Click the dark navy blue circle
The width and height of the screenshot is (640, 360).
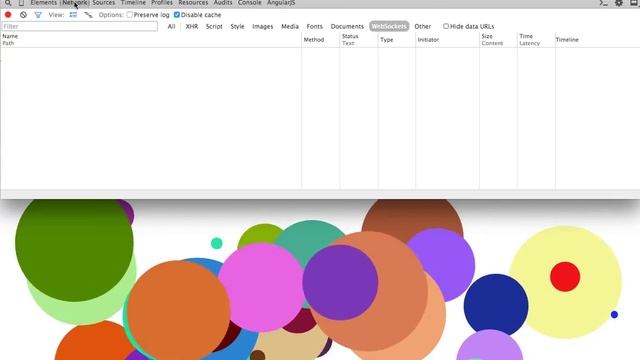[496, 305]
